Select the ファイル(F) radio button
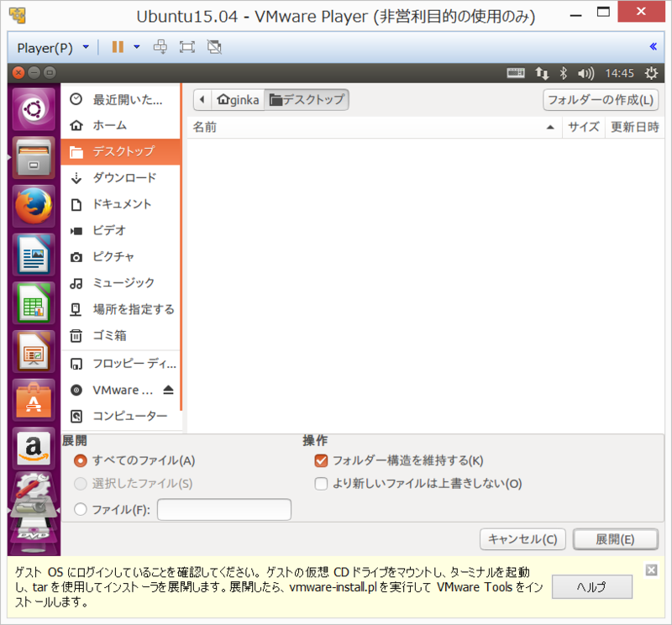The height and width of the screenshot is (625, 672). pos(81,509)
